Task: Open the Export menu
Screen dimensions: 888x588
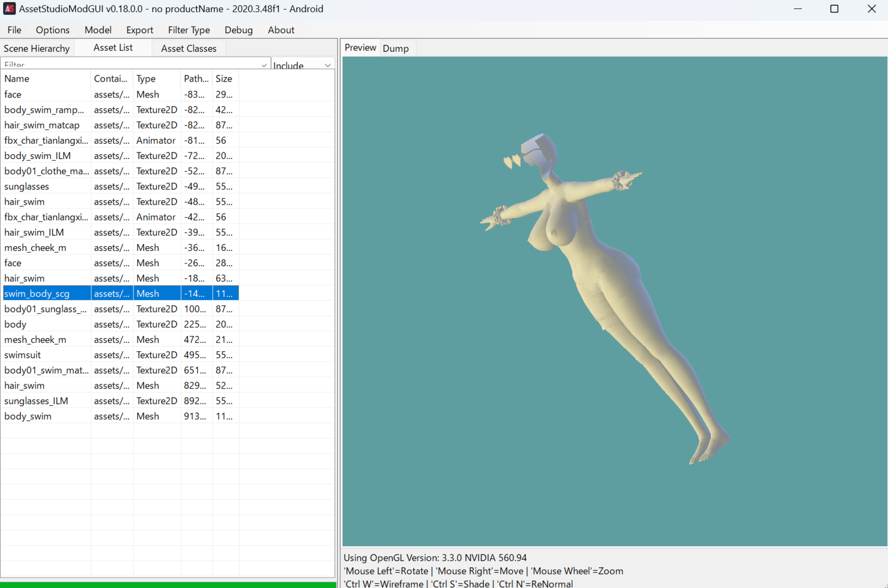Action: (x=140, y=30)
